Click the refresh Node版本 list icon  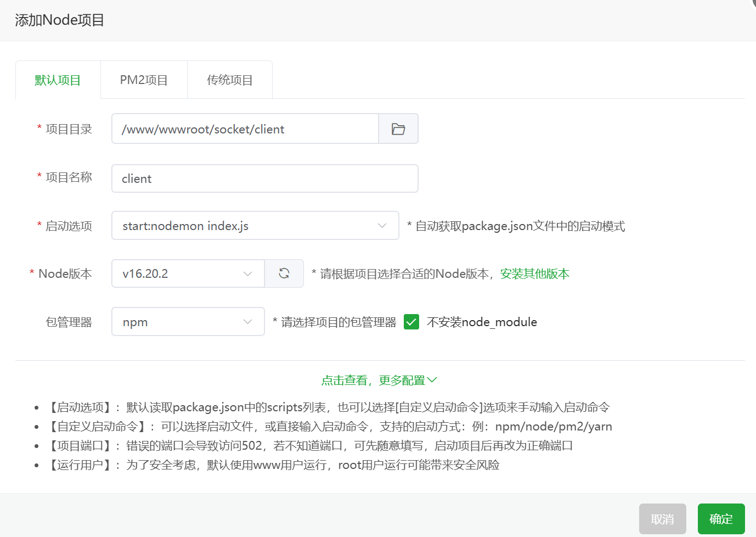pyautogui.click(x=284, y=273)
